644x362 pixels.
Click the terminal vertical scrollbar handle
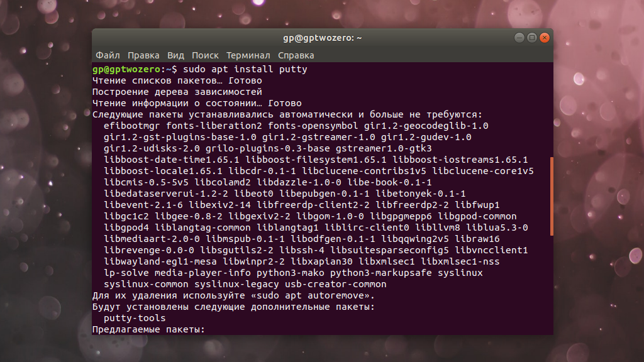click(552, 196)
